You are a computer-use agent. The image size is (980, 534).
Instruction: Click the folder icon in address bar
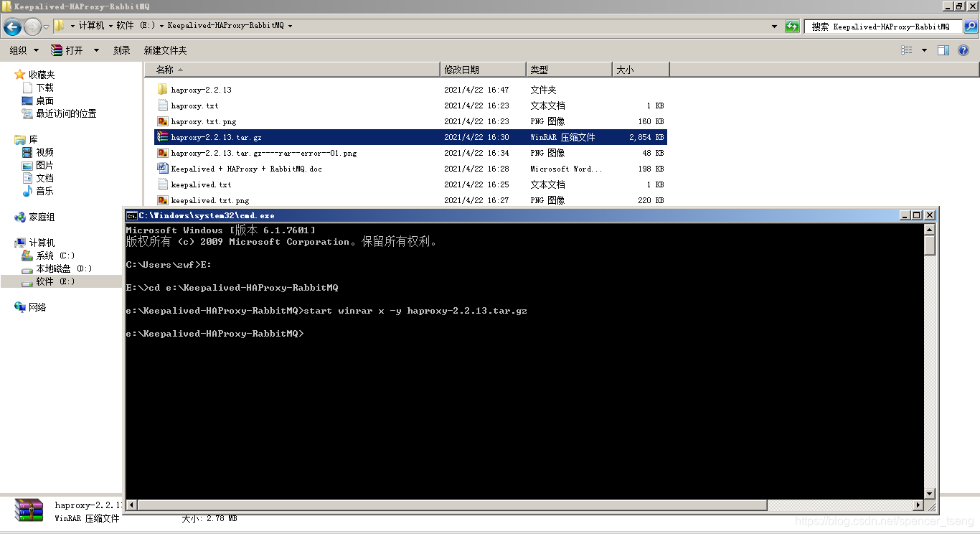[x=60, y=26]
